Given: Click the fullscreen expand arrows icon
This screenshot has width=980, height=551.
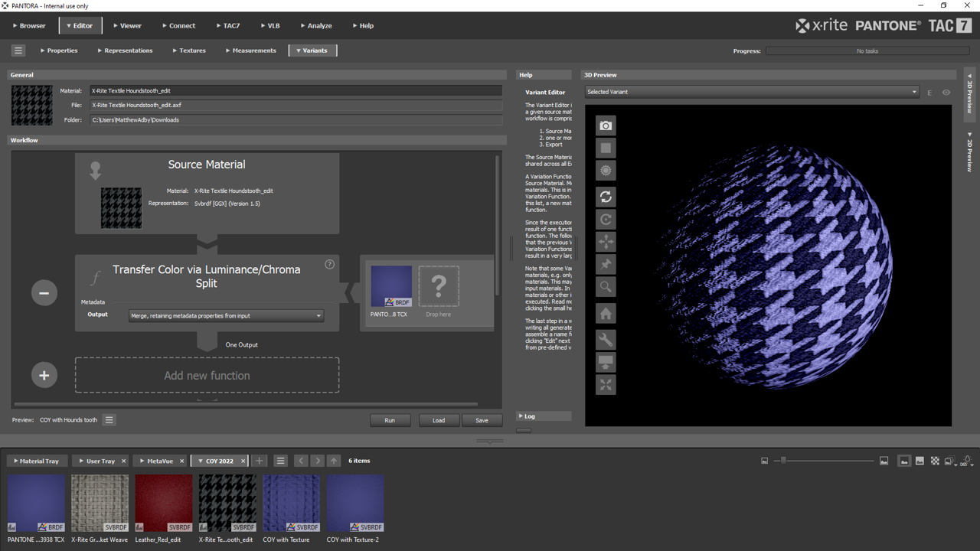Looking at the screenshot, I should (606, 385).
